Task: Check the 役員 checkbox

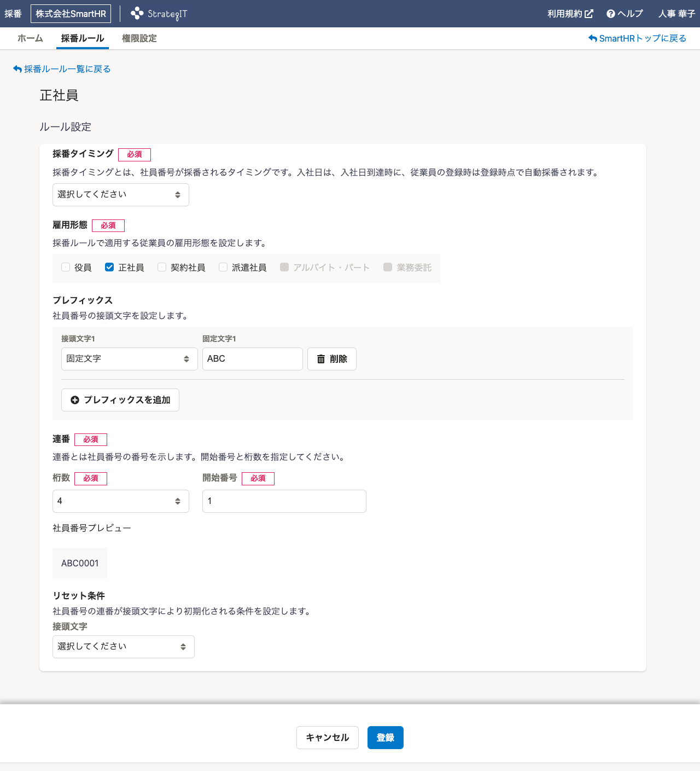Action: pos(65,267)
